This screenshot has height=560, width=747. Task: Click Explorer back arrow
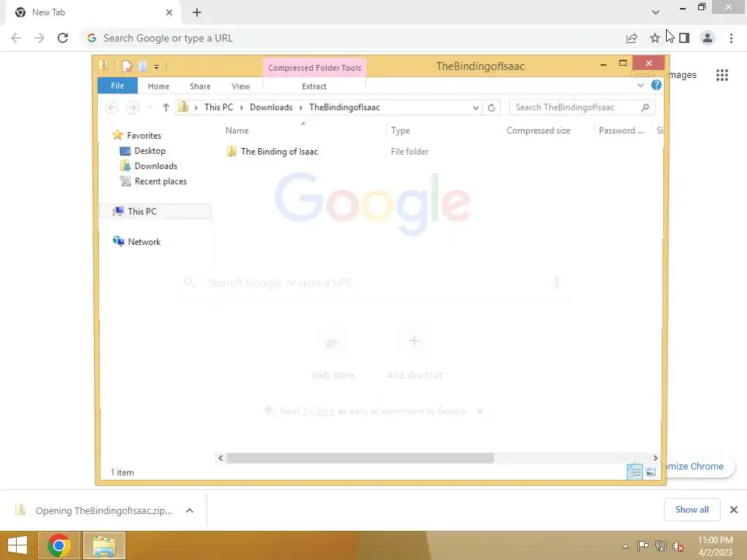pyautogui.click(x=112, y=108)
